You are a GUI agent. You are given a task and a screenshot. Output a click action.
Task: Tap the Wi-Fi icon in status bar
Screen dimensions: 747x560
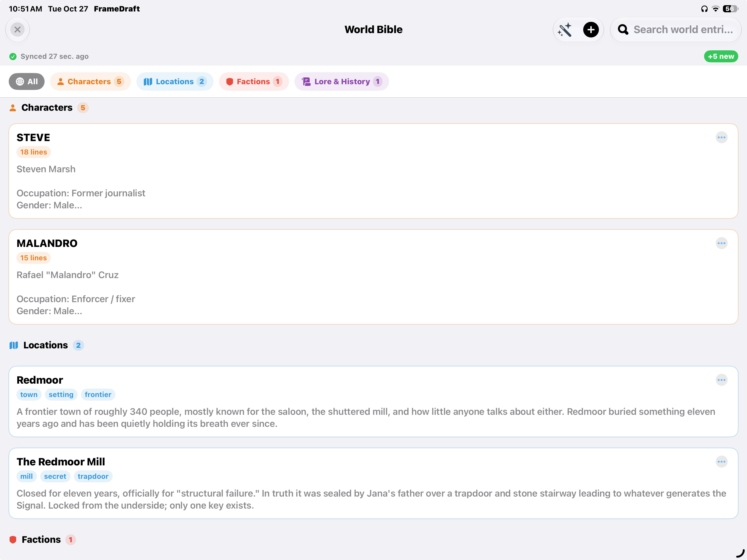[x=715, y=9]
